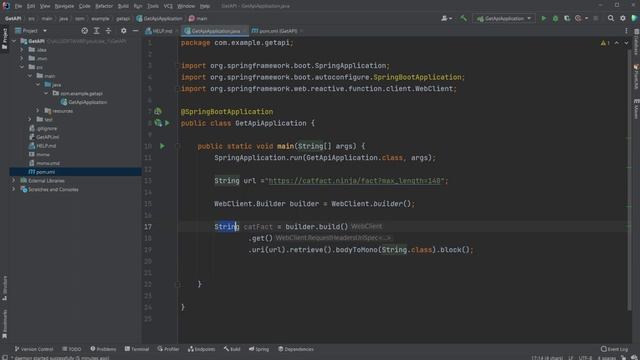
Task: Expand External Libraries node
Action: (x=14, y=180)
